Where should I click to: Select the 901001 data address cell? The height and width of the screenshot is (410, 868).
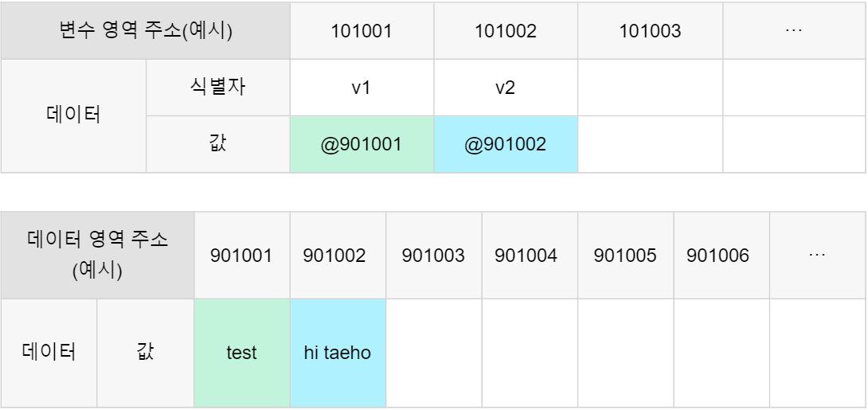tap(241, 255)
